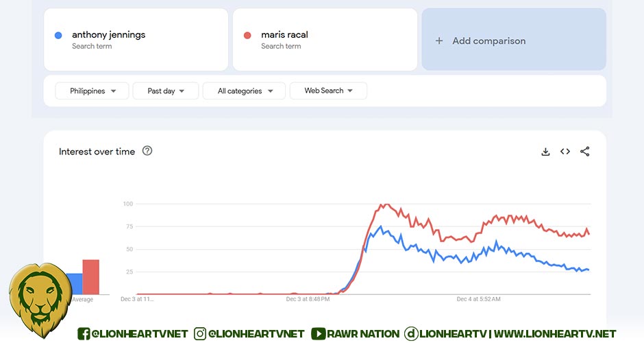Select the anthony jennings search term card
This screenshot has height=343, width=644.
coord(136,40)
